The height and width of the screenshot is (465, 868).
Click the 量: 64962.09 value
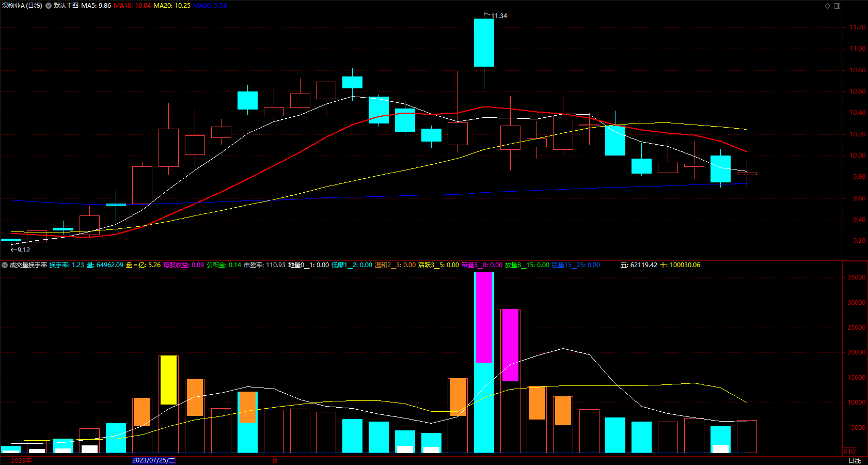(x=105, y=265)
